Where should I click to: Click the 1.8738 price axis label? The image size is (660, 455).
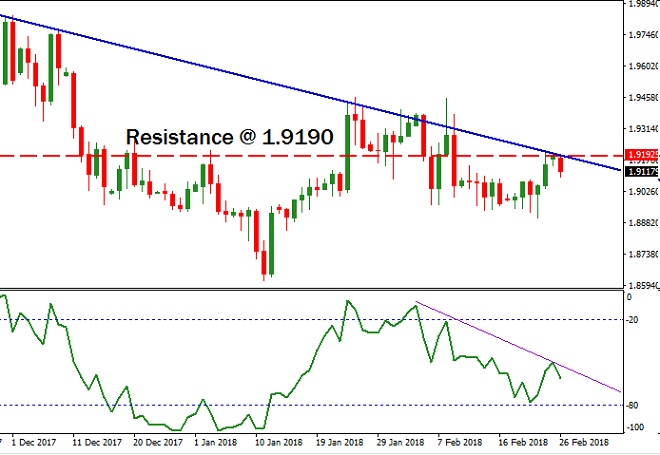(644, 254)
